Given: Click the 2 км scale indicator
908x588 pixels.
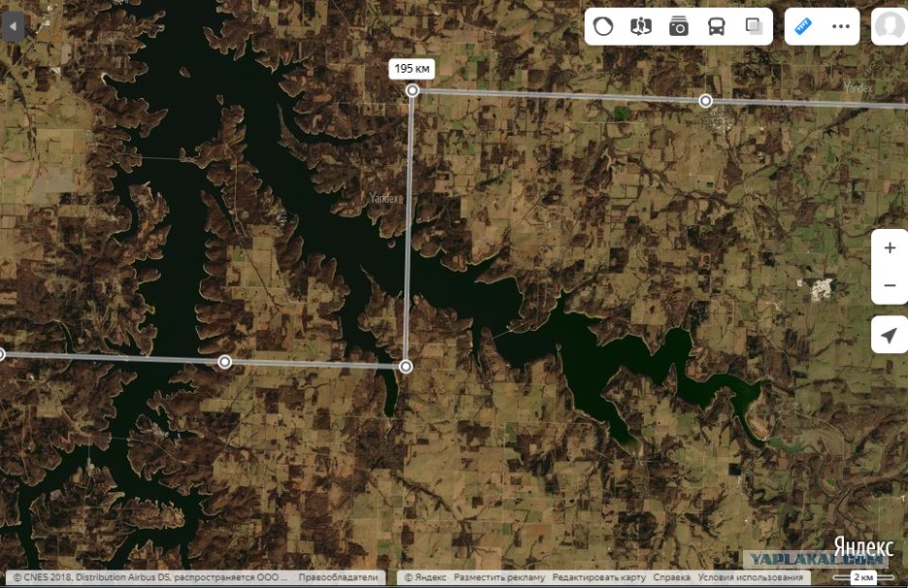Looking at the screenshot, I should (862, 577).
